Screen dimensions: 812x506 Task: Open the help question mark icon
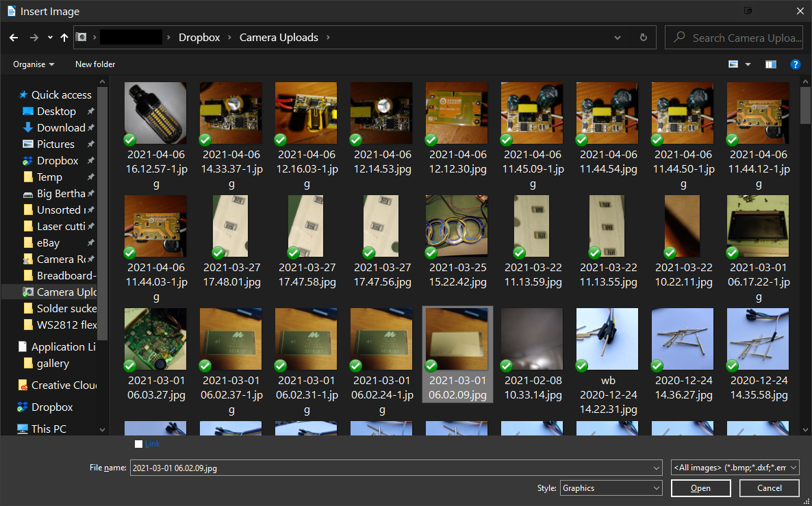795,64
